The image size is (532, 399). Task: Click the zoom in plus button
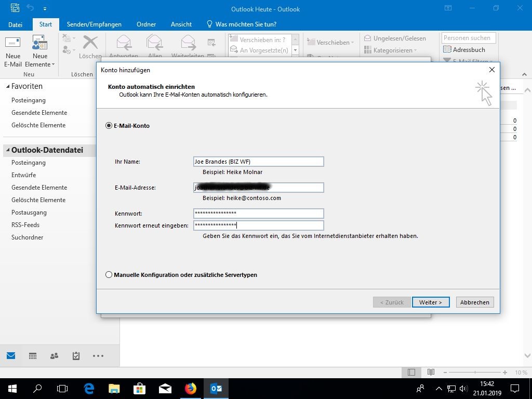(x=505, y=373)
